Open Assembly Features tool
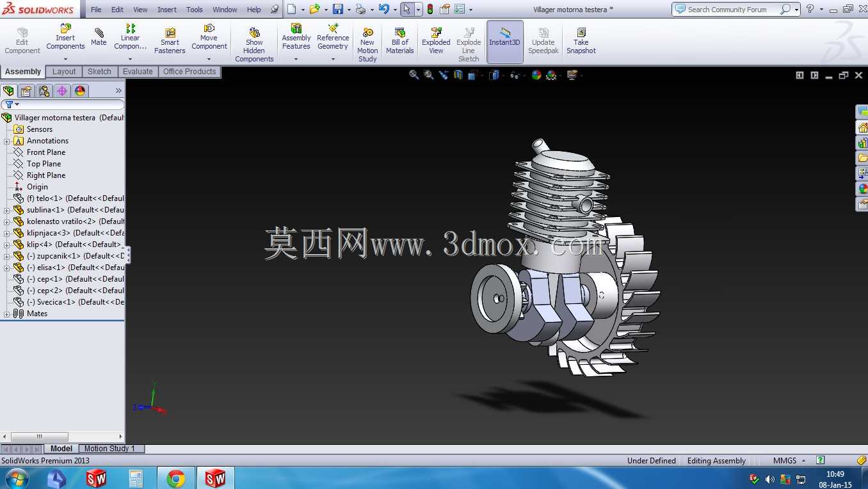868x489 pixels. coord(296,37)
